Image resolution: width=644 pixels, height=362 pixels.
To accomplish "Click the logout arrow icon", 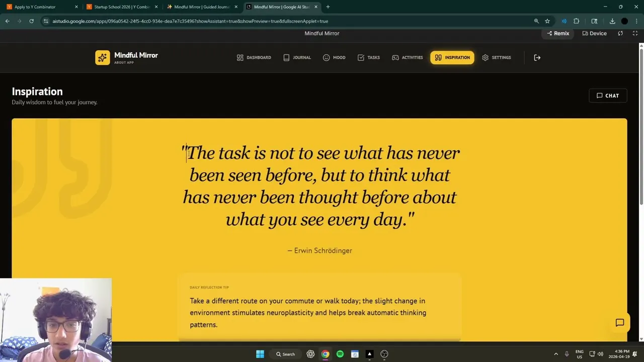I will (537, 57).
